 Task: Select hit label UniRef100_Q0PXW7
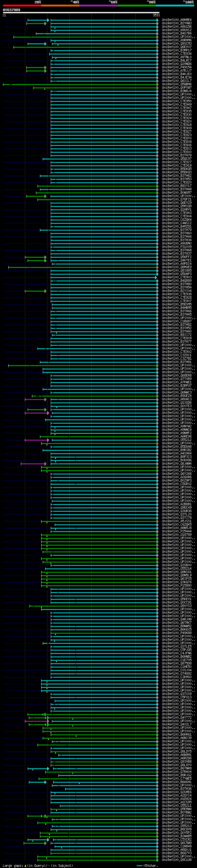pos(177,88)
